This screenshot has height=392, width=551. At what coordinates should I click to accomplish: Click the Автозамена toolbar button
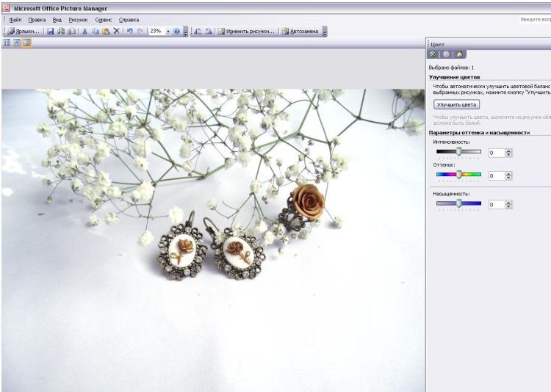pos(300,32)
